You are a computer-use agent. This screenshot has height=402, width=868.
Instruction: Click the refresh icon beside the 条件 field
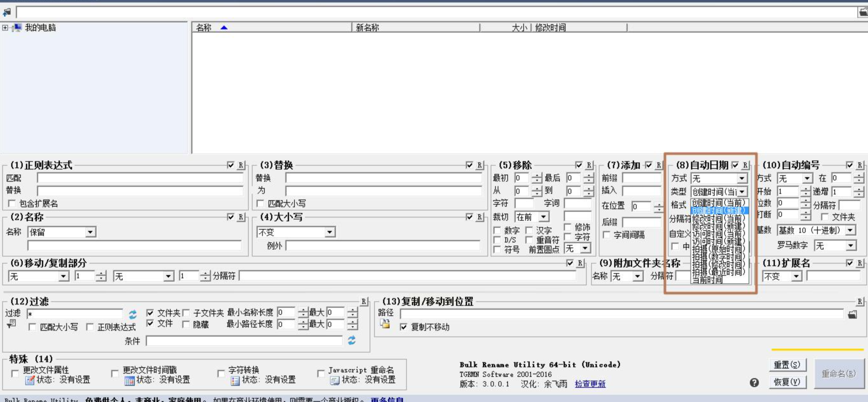pos(351,340)
